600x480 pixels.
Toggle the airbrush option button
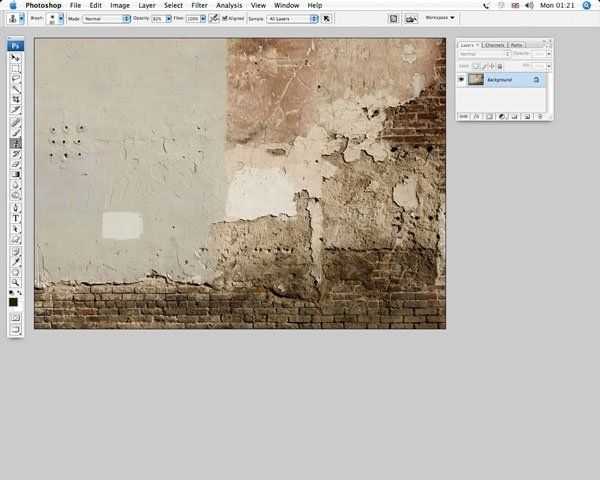point(214,18)
